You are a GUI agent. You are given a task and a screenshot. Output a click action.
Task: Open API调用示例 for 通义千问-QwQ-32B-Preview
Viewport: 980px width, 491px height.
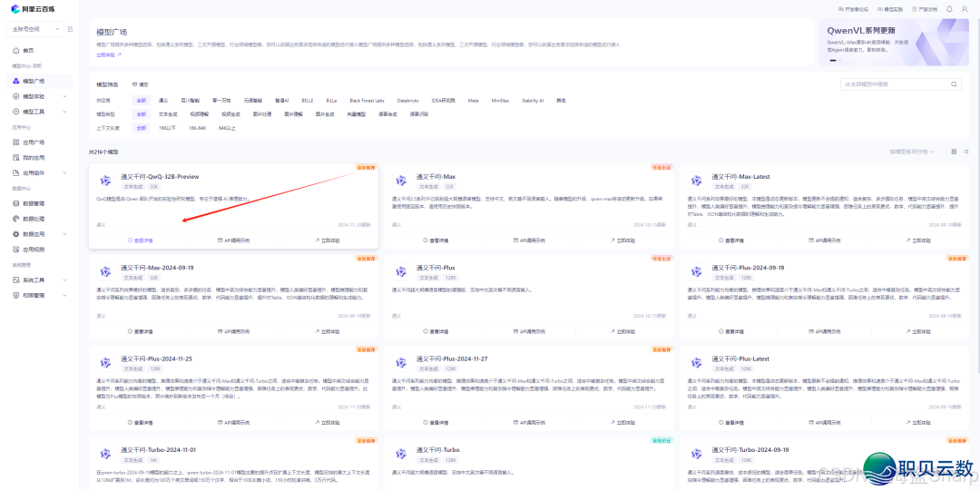[234, 241]
